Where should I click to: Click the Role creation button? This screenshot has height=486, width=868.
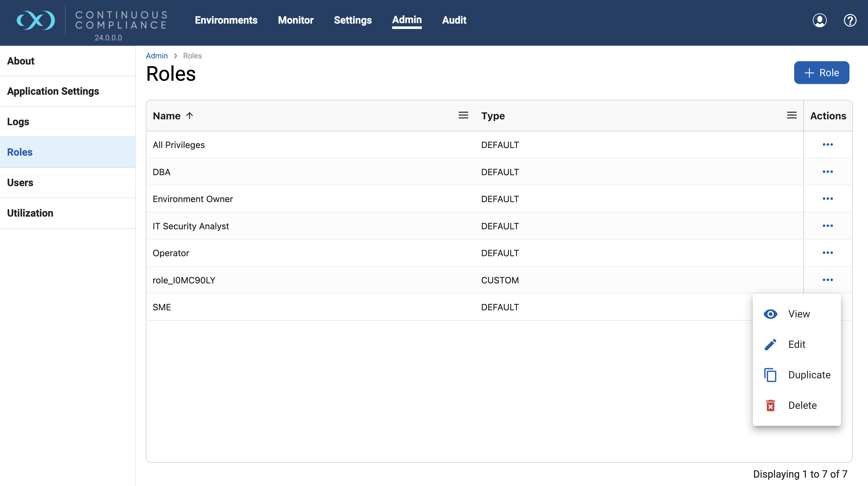pos(822,73)
